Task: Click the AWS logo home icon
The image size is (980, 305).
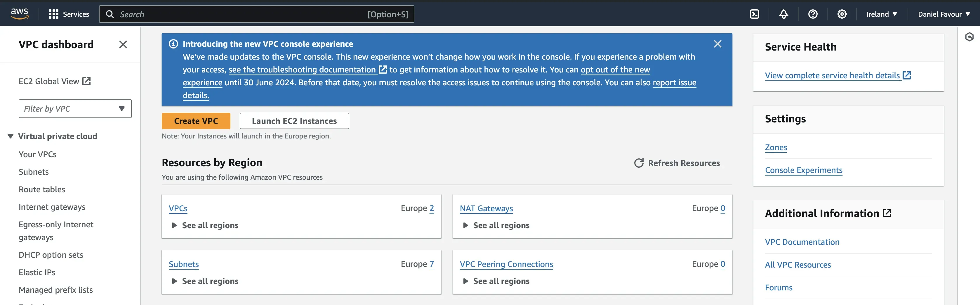Action: click(19, 14)
